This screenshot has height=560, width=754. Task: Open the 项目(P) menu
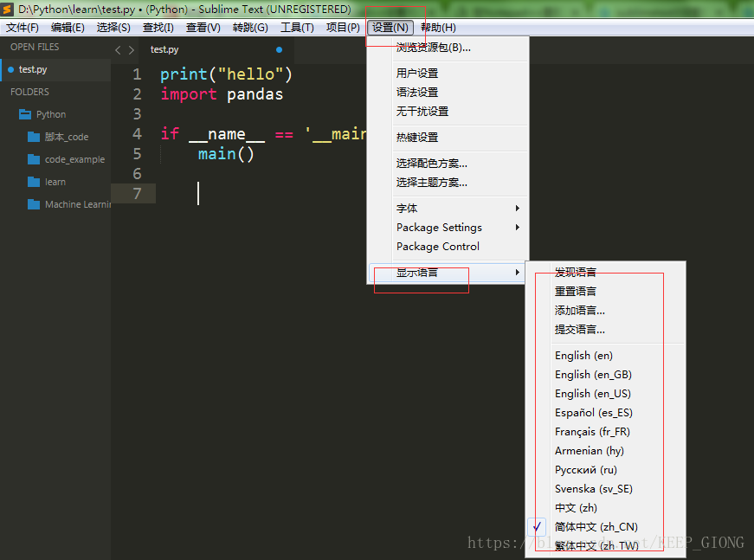point(343,28)
